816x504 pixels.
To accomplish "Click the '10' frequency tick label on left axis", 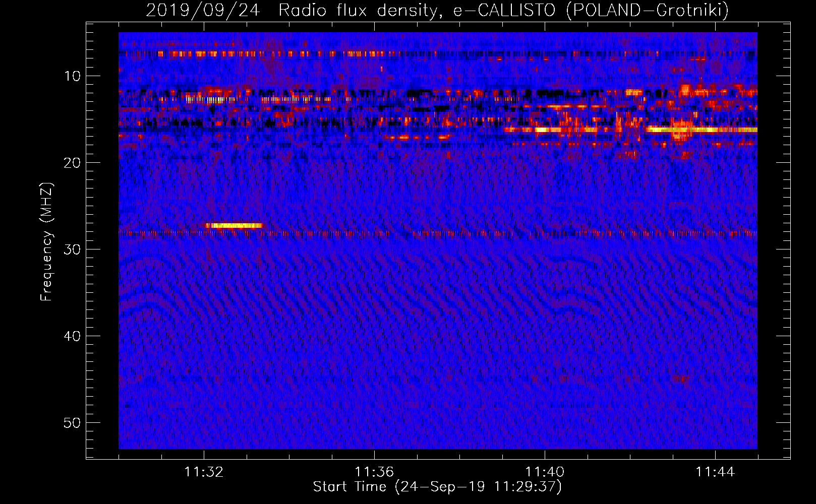I will coord(73,76).
